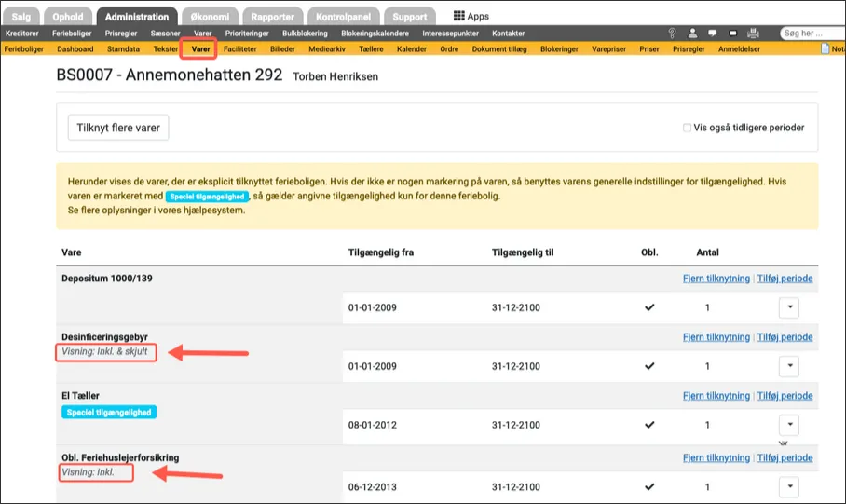Open dropdown for Desinficeringsgebyr period row

[788, 366]
